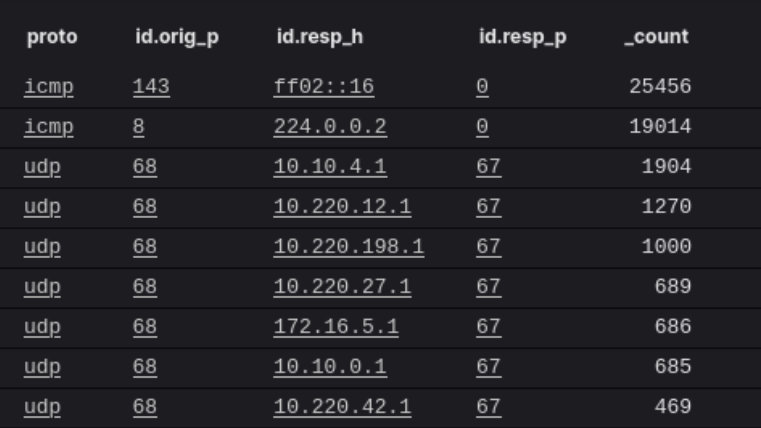Sort by the _count column header
Screen dimensions: 761x428
coord(656,37)
